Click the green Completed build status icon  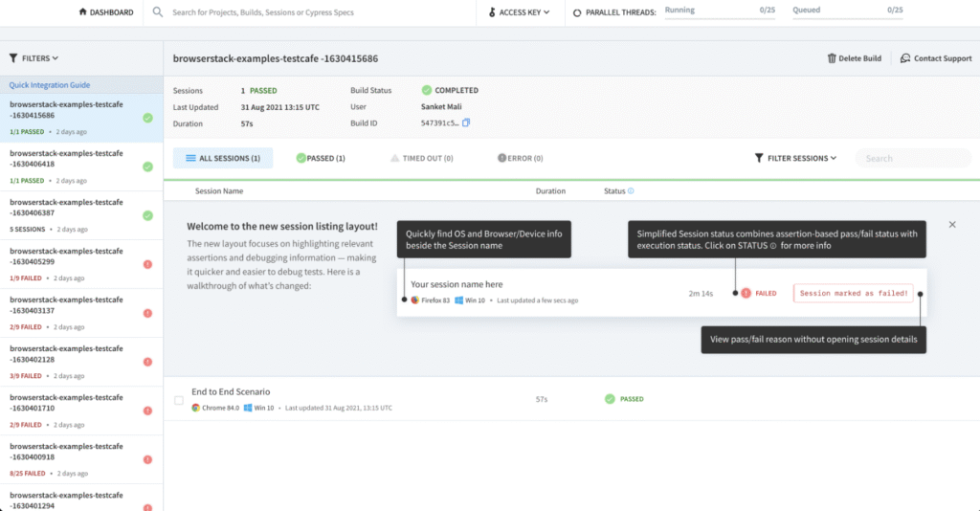click(x=426, y=90)
